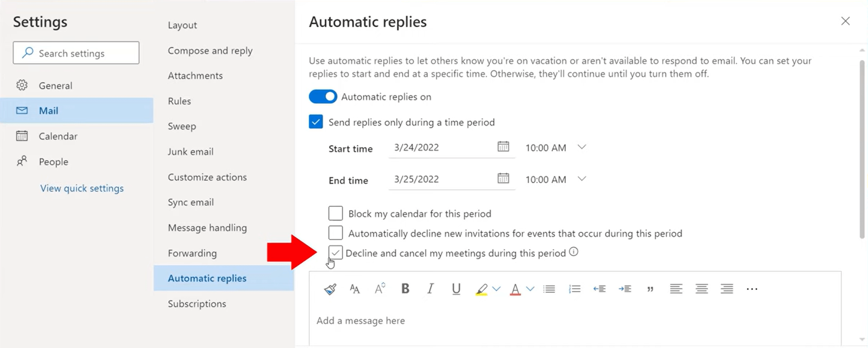Screen dimensions: 868x348
Task: Open the Start time calendar picker
Action: [x=503, y=146]
